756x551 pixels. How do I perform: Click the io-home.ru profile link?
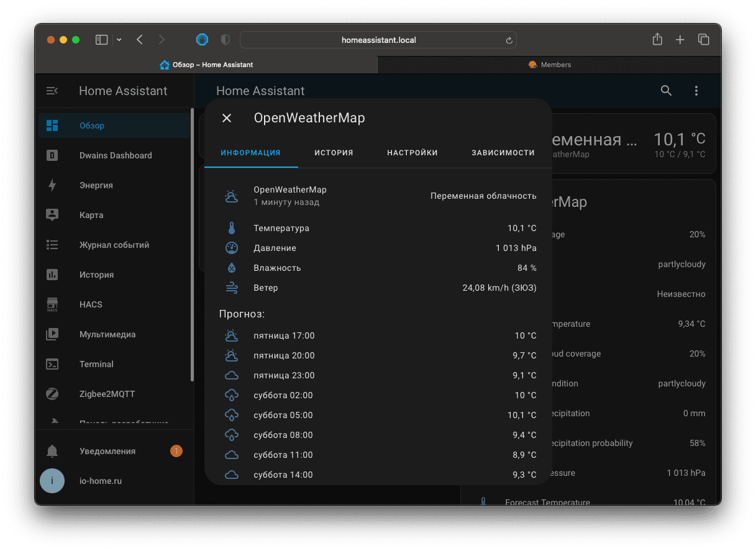[x=101, y=481]
